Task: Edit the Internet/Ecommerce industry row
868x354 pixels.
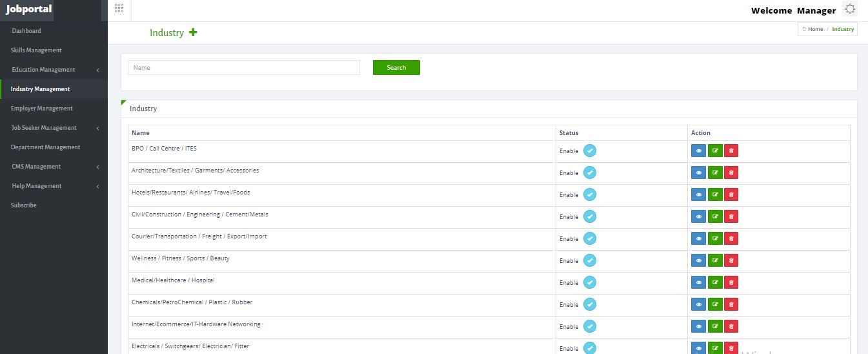Action: tap(715, 326)
